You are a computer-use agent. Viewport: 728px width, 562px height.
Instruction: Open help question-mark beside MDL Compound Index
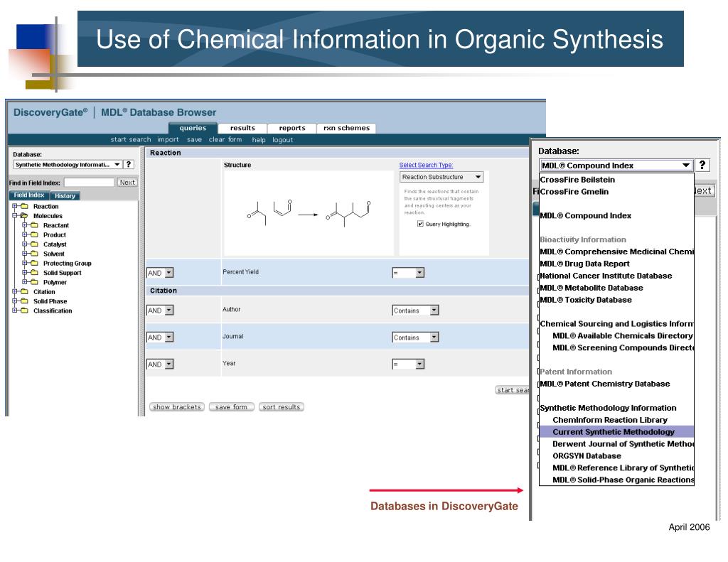[x=702, y=165]
